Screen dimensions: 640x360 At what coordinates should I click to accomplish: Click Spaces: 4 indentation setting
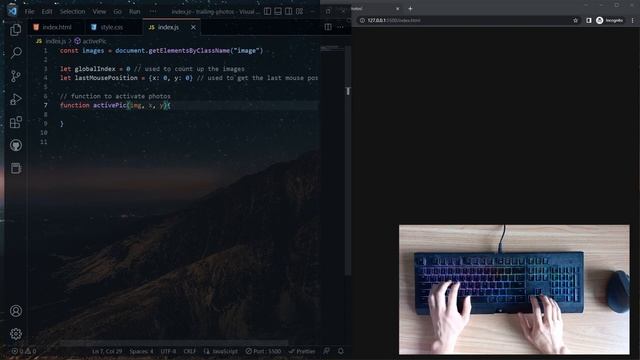point(141,351)
